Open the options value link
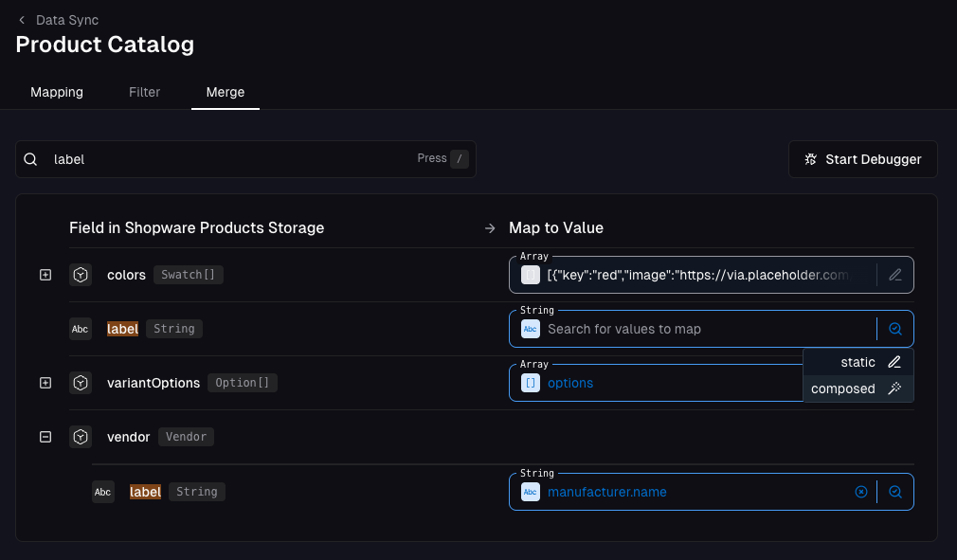This screenshot has width=957, height=560. (x=569, y=382)
